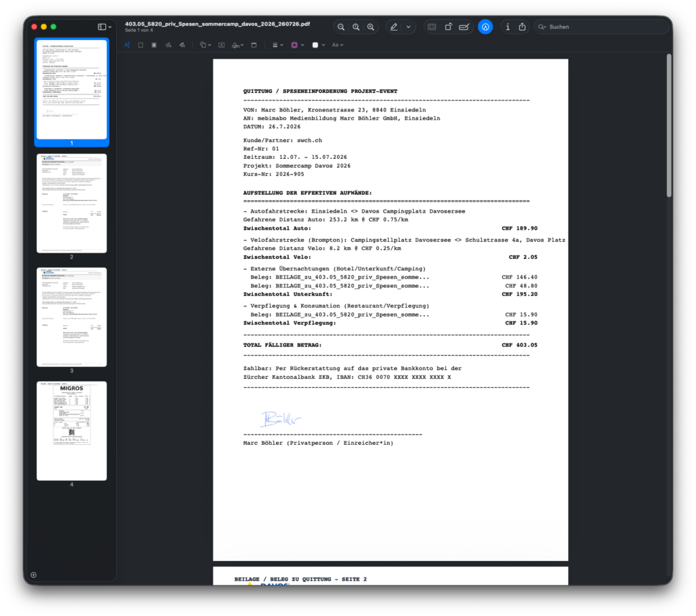
Task: Click 'Seite 1 von 4' subtitle
Action: click(139, 31)
